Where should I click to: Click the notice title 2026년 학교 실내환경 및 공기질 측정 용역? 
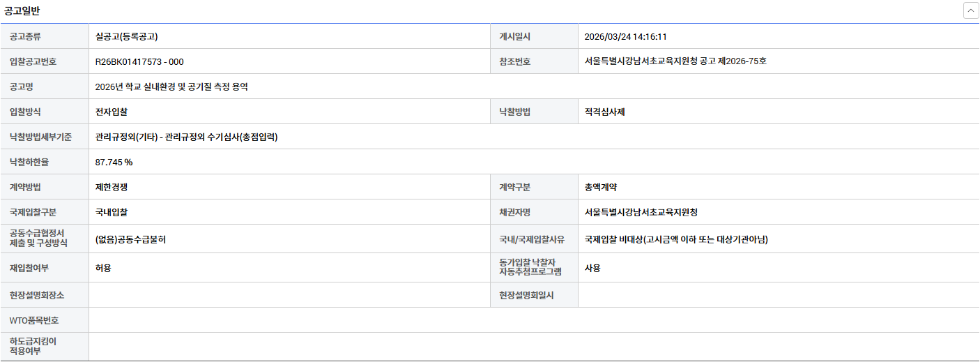[171, 87]
